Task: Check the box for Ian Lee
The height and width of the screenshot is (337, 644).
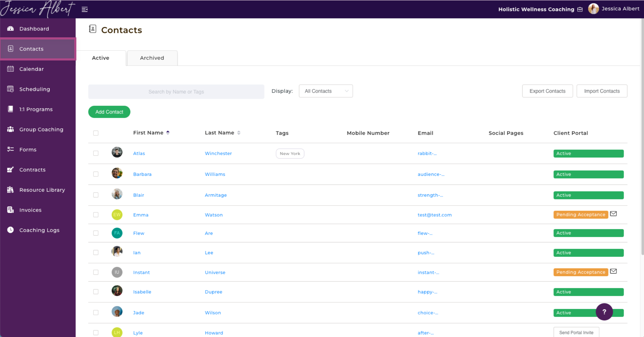Action: pos(96,252)
